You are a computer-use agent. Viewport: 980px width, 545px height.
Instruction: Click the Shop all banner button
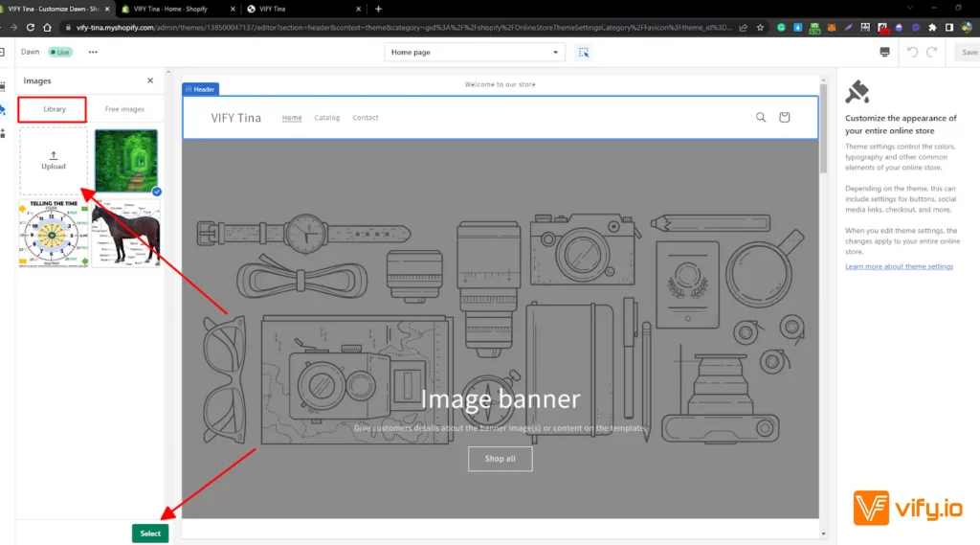(x=500, y=459)
